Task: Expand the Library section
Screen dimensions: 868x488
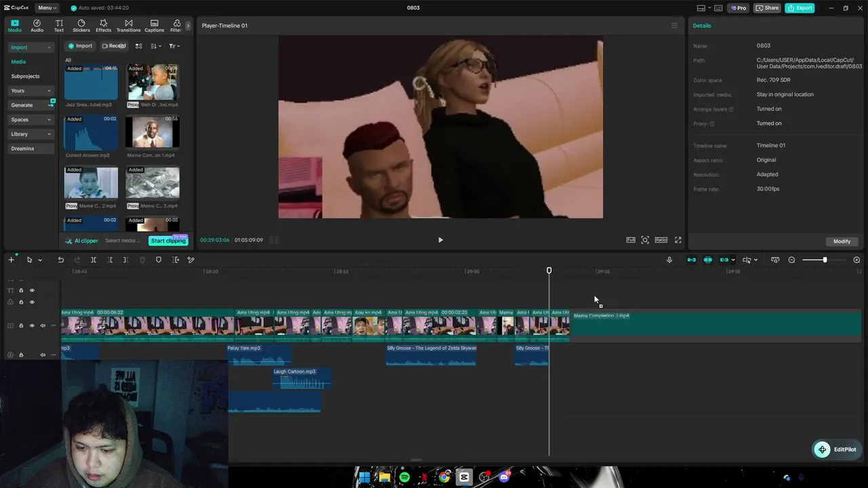Action: 31,134
